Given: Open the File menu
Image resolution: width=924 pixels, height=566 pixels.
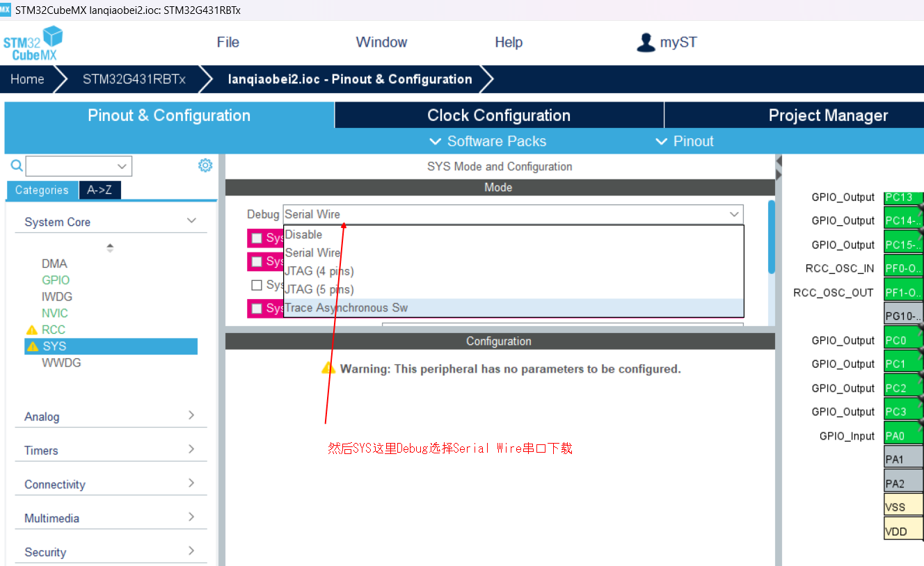Looking at the screenshot, I should pos(228,42).
